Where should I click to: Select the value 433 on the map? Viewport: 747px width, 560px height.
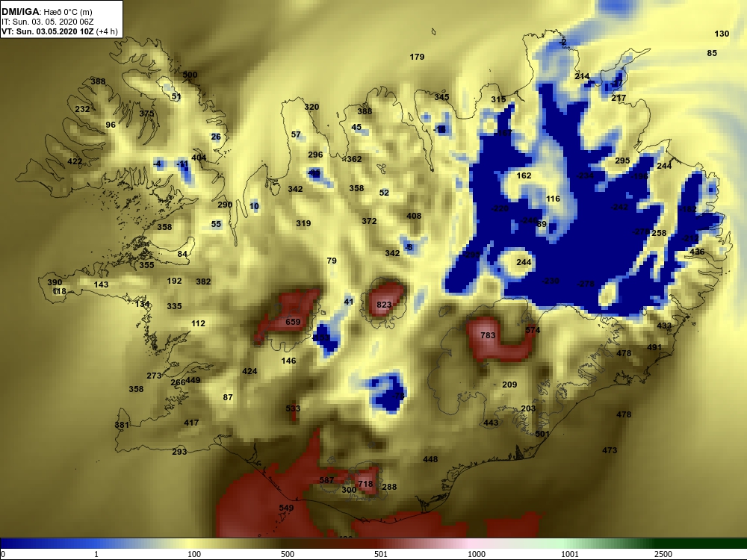point(664,326)
